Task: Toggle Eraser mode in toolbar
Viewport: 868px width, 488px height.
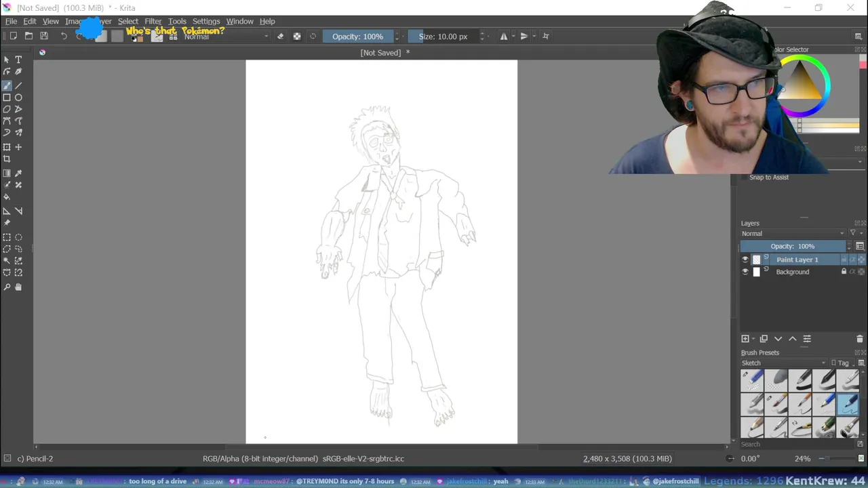Action: pyautogui.click(x=280, y=37)
